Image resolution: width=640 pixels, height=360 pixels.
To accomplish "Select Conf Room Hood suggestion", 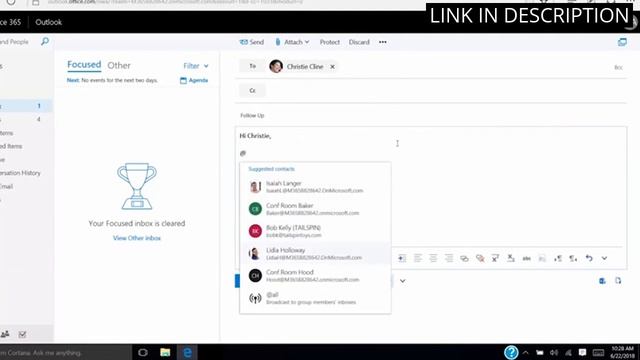I will tap(315, 276).
